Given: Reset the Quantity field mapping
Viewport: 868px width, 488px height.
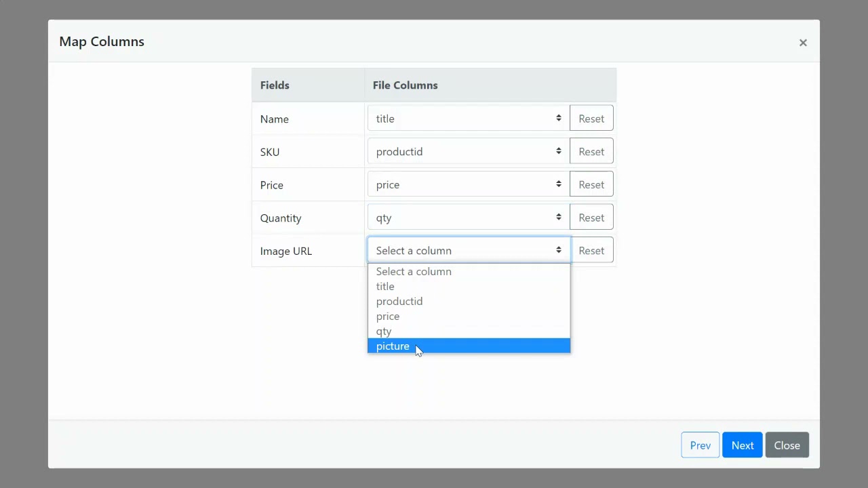Looking at the screenshot, I should (591, 218).
